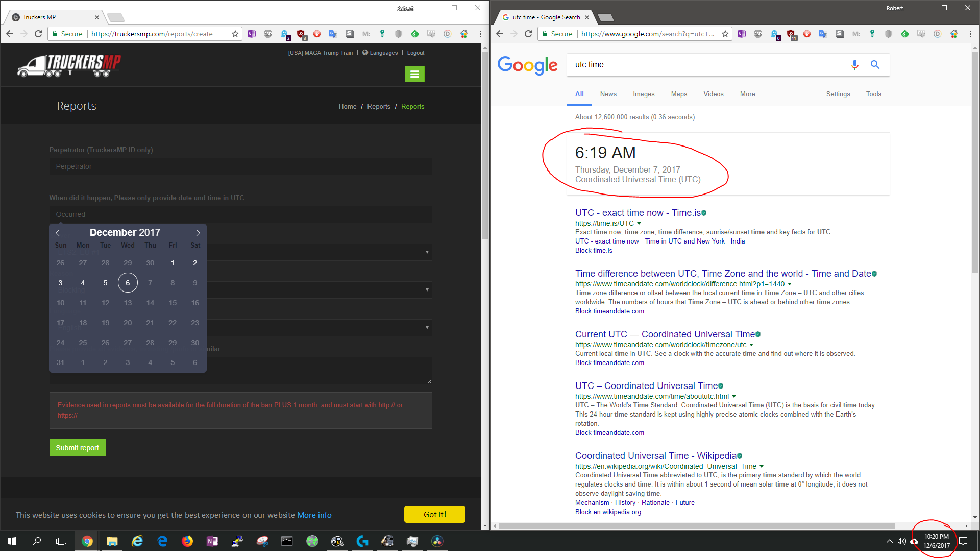Image resolution: width=980 pixels, height=558 pixels.
Task: Open the More search menu
Action: pyautogui.click(x=747, y=94)
